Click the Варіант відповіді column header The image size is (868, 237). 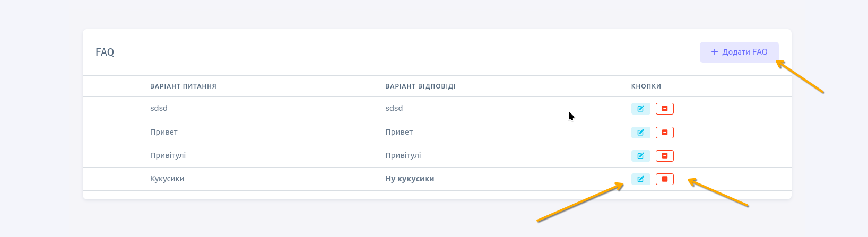pyautogui.click(x=420, y=86)
